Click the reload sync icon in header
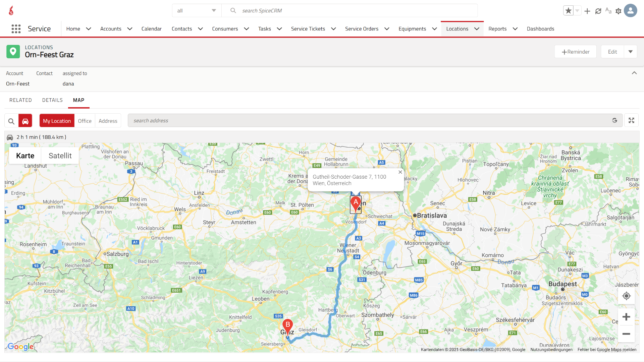 point(598,11)
